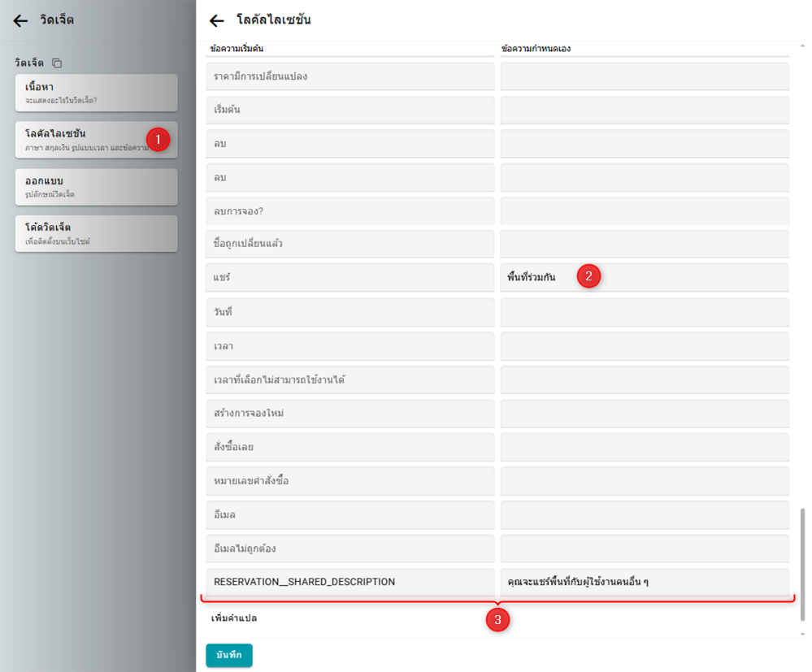Click the custom text field for อีเมล
The height and width of the screenshot is (672, 812).
(644, 514)
